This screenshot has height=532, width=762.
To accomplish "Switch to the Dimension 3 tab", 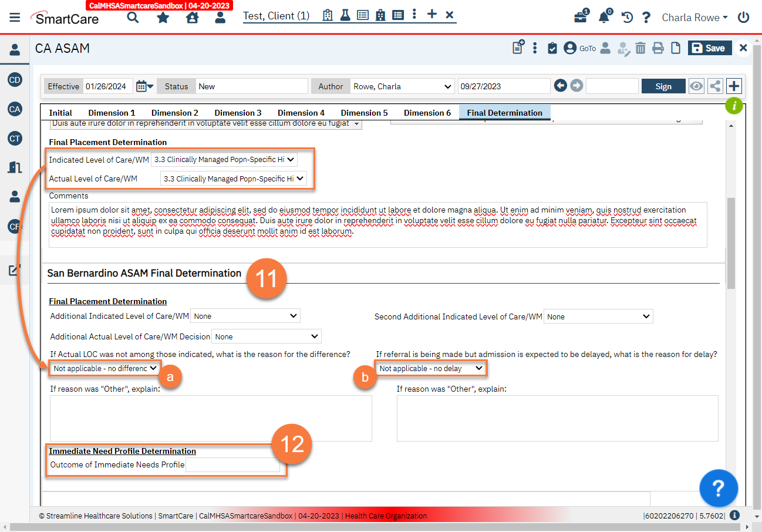I will (x=238, y=113).
